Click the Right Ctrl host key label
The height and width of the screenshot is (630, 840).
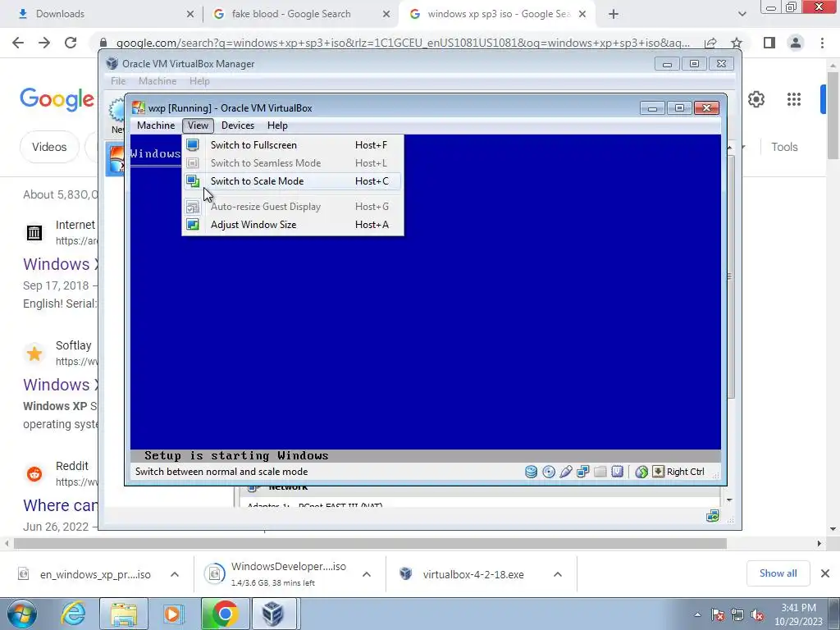tap(685, 472)
